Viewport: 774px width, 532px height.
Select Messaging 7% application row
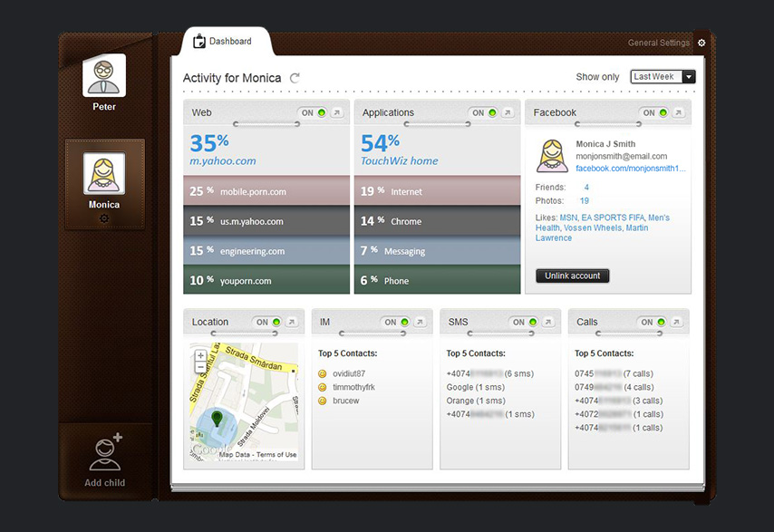coord(438,250)
